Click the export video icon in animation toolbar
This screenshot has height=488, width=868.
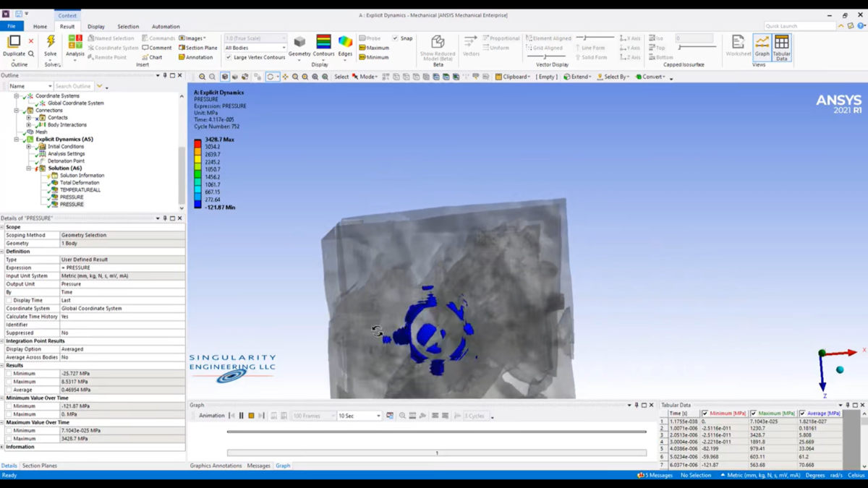(390, 416)
